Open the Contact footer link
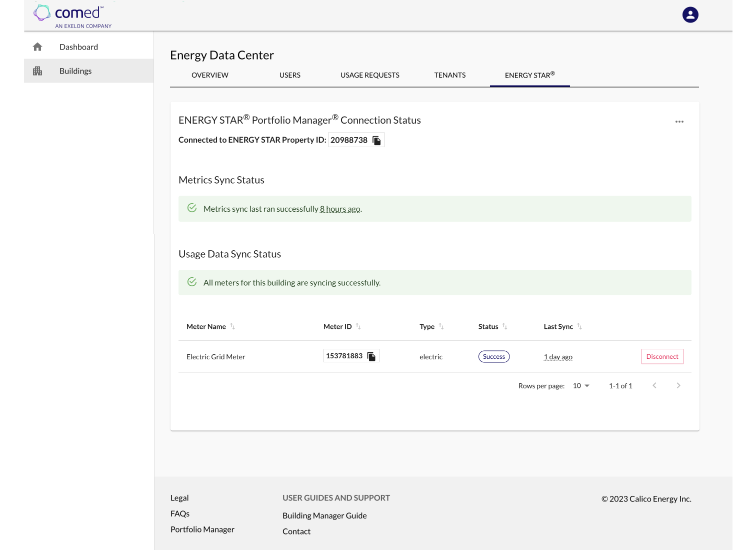This screenshot has height=550, width=756. (296, 531)
